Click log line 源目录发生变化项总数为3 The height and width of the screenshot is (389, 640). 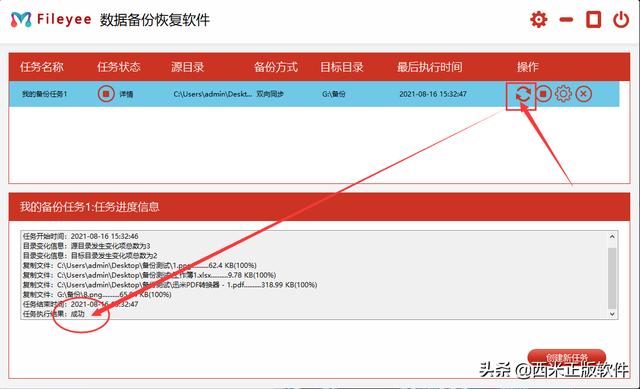pos(87,246)
